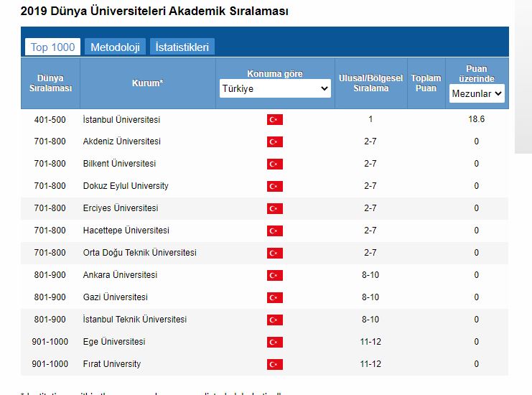Click the Toplam Puan column header

426,83
